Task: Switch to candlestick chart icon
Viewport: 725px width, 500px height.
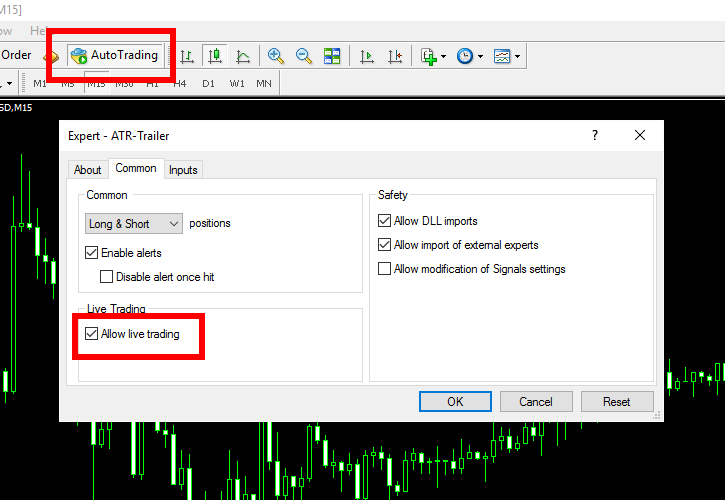Action: [x=214, y=56]
